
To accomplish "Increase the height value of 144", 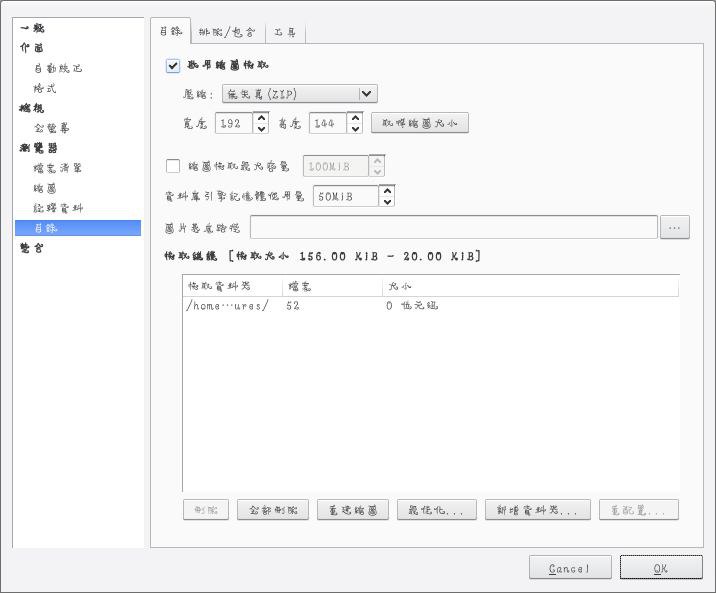I will click(x=355, y=117).
